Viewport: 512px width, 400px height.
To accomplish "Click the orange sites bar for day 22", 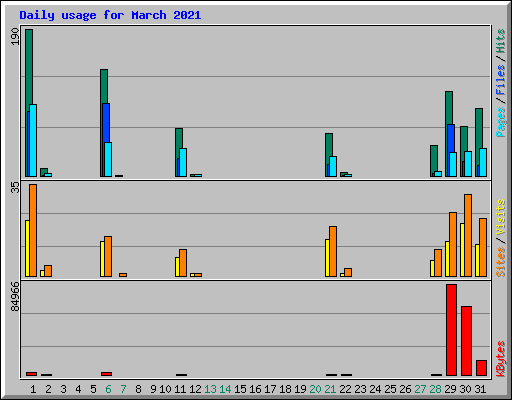I will click(348, 272).
